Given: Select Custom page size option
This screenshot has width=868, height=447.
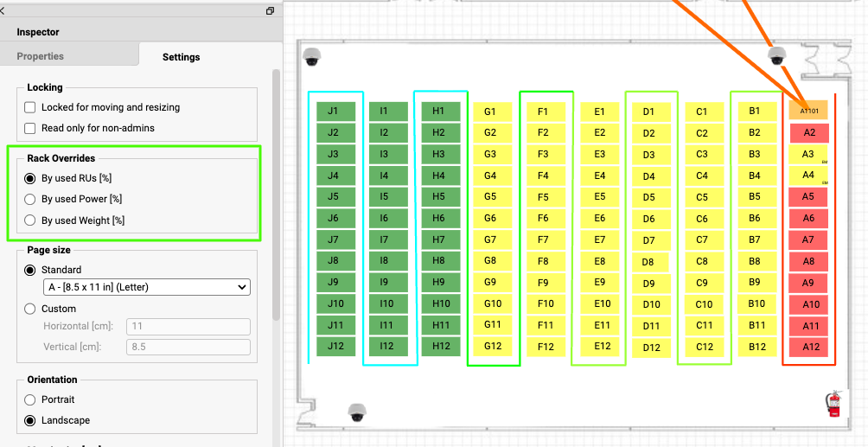Looking at the screenshot, I should coord(31,309).
